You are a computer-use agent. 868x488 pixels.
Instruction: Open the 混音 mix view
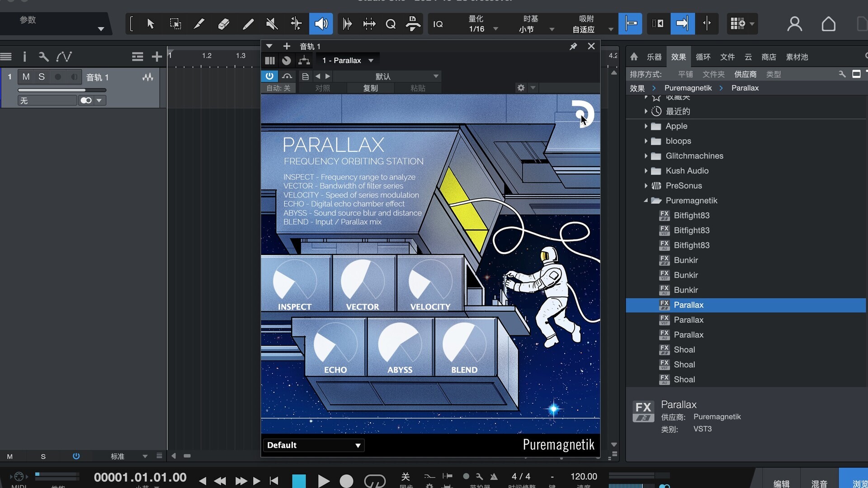pyautogui.click(x=819, y=483)
